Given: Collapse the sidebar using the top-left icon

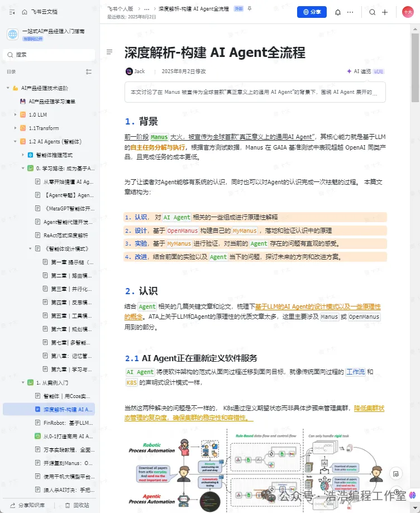Looking at the screenshot, I should [x=12, y=12].
